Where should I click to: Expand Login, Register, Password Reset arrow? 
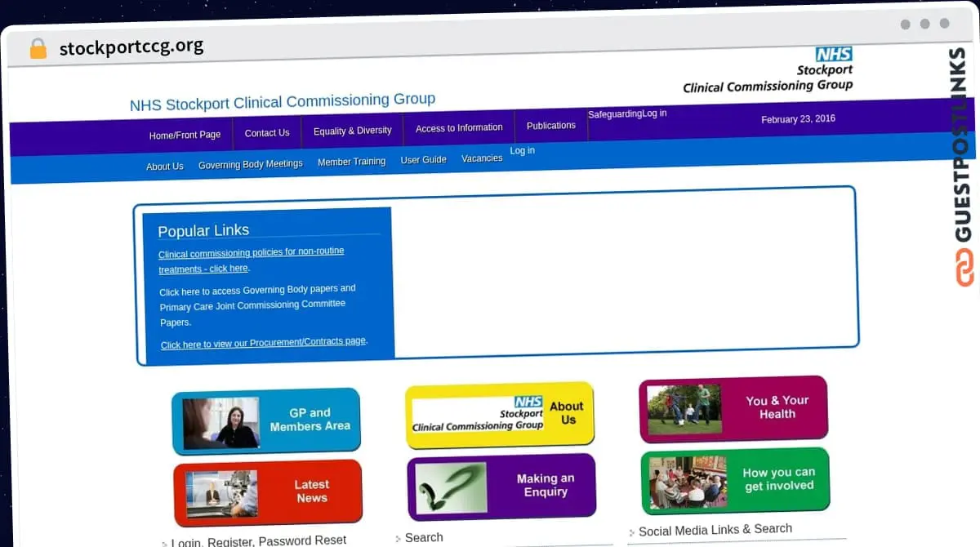point(164,543)
